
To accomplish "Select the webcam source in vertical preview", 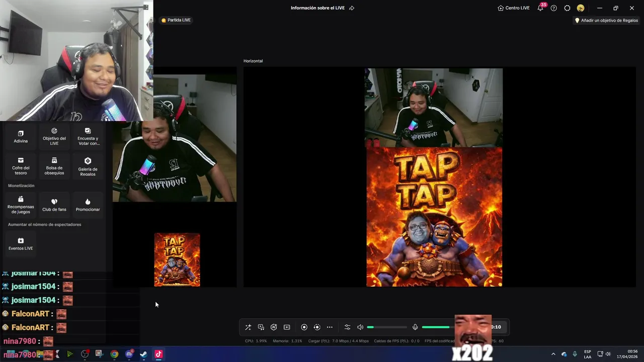I will [x=174, y=138].
